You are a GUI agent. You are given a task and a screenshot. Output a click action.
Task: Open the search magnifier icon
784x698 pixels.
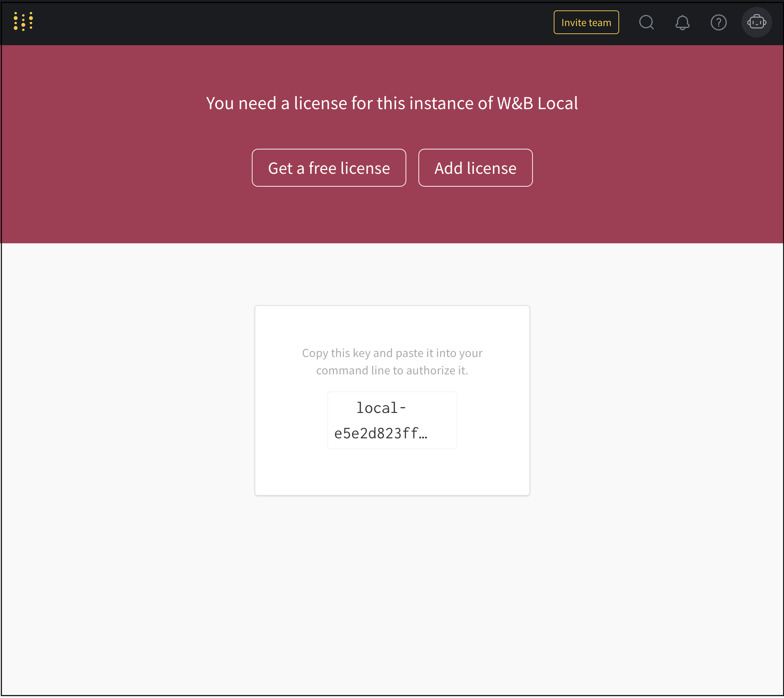pos(646,22)
